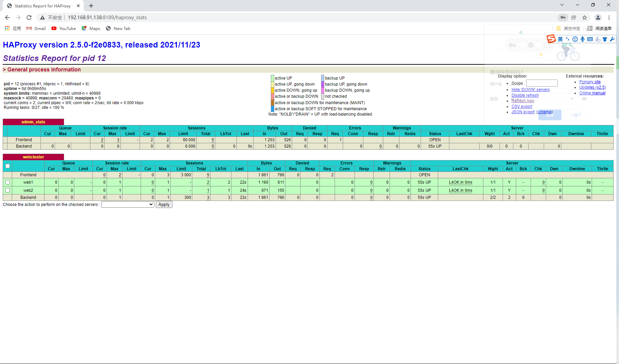Viewport: 619px width, 364px height.
Task: Click web1 LastChk 'L4OK in 0ms'
Action: coord(460,182)
